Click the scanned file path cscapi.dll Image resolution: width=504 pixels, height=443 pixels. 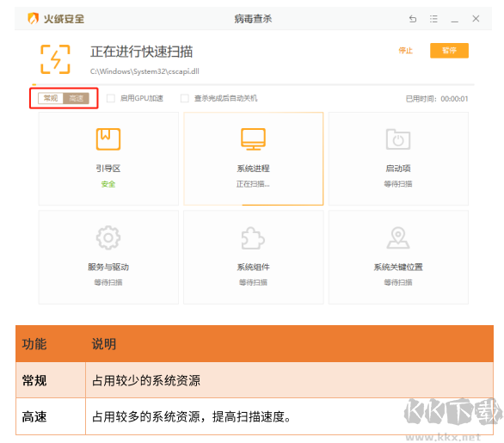click(144, 71)
